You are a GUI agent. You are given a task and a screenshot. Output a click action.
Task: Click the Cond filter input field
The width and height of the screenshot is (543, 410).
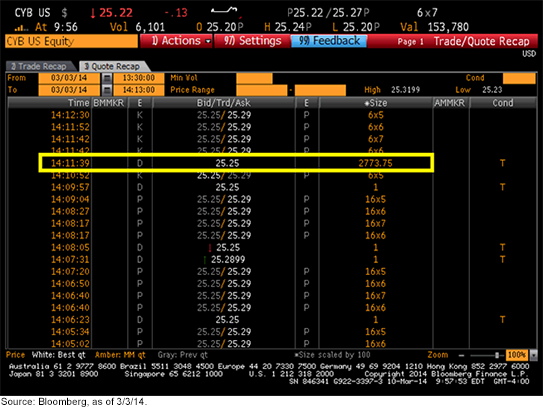pos(519,78)
